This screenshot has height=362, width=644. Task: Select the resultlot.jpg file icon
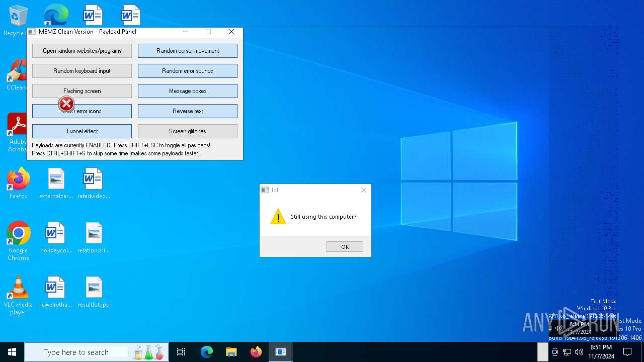coord(94,292)
